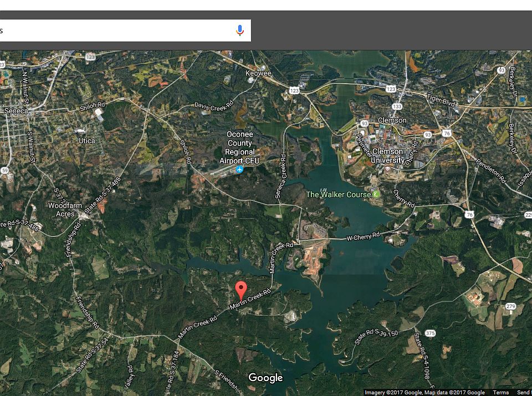Click the route 133 highway shield

pyautogui.click(x=397, y=106)
